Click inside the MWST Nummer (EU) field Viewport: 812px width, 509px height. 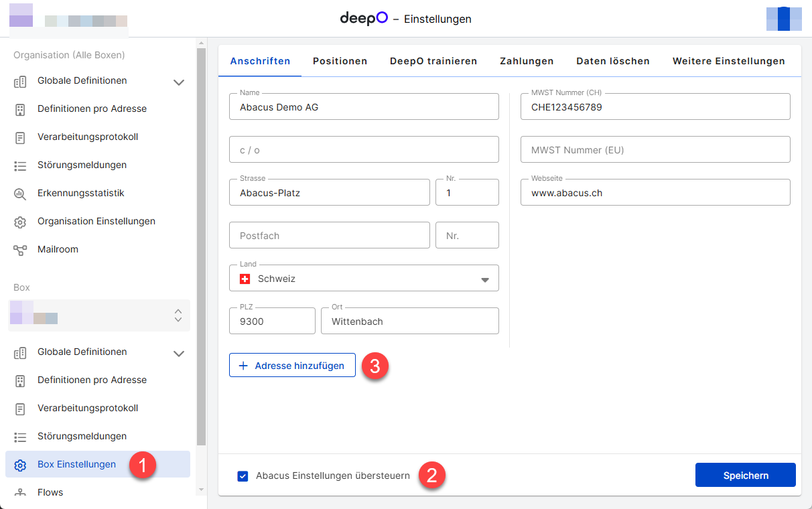[x=655, y=149]
